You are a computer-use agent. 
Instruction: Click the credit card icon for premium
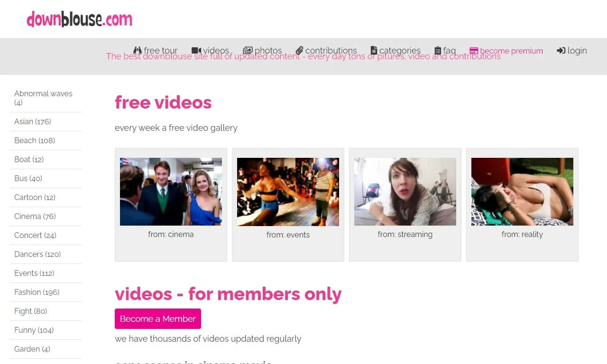tap(474, 51)
